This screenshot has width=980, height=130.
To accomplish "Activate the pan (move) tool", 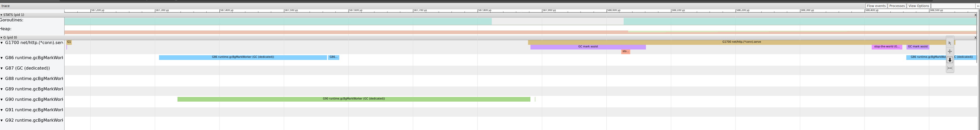I will (x=950, y=52).
